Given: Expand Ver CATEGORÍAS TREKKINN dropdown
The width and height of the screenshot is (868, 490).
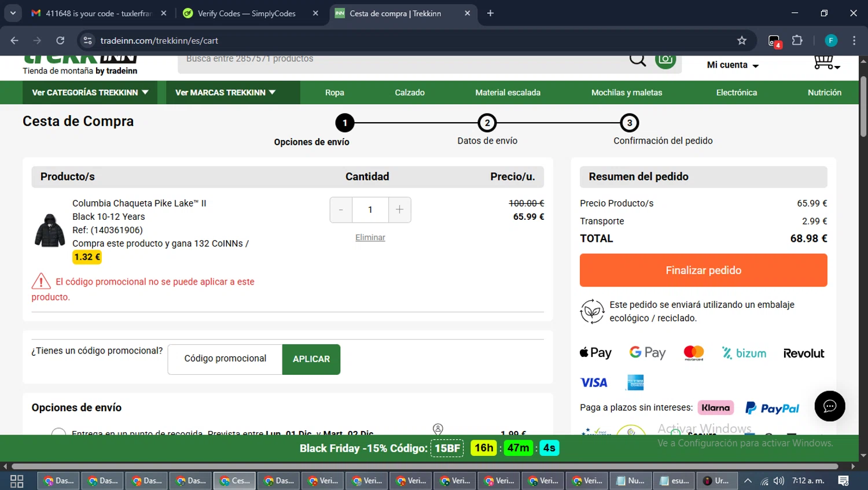Looking at the screenshot, I should [x=90, y=93].
